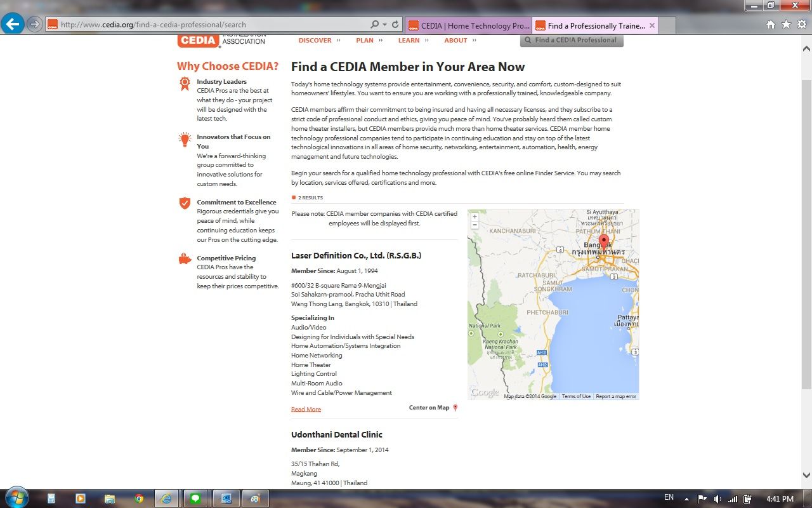
Task: Expand the address bar search dropdown arrow
Action: pos(384,25)
